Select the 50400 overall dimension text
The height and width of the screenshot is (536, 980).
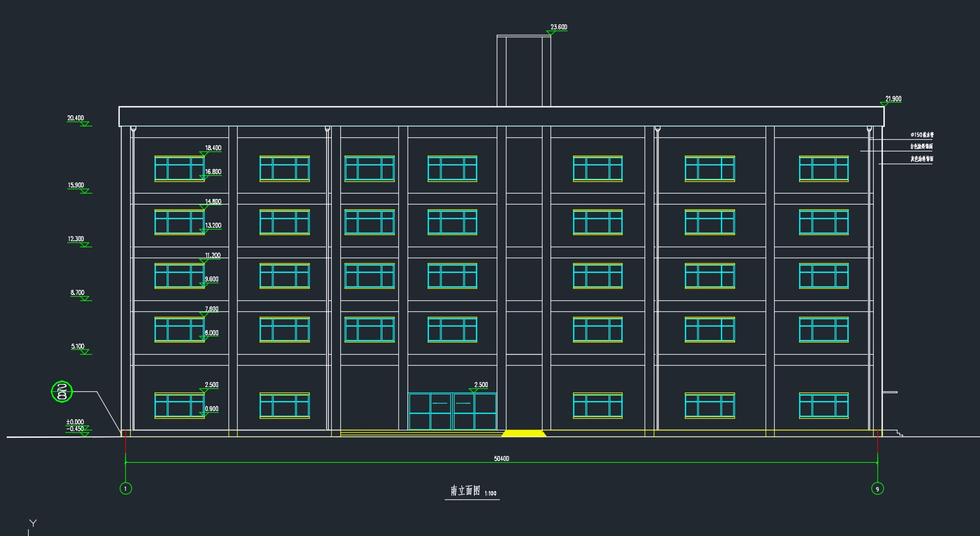point(501,458)
